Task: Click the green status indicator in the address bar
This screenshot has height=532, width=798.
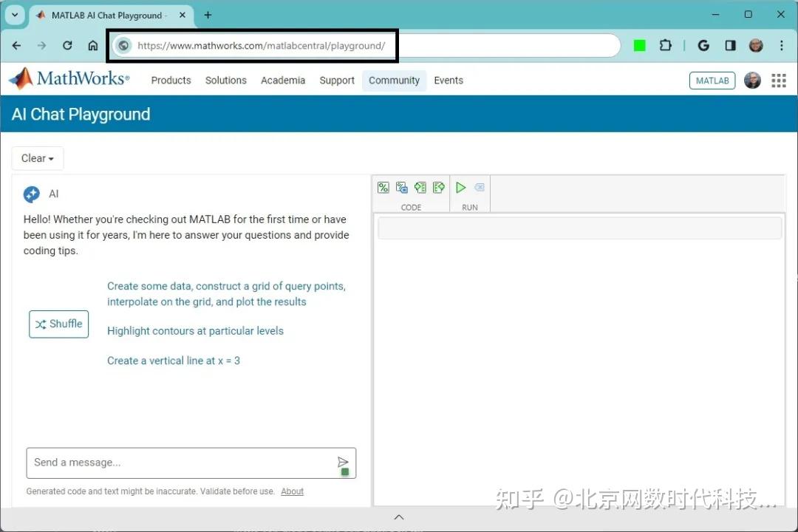Action: pos(639,45)
